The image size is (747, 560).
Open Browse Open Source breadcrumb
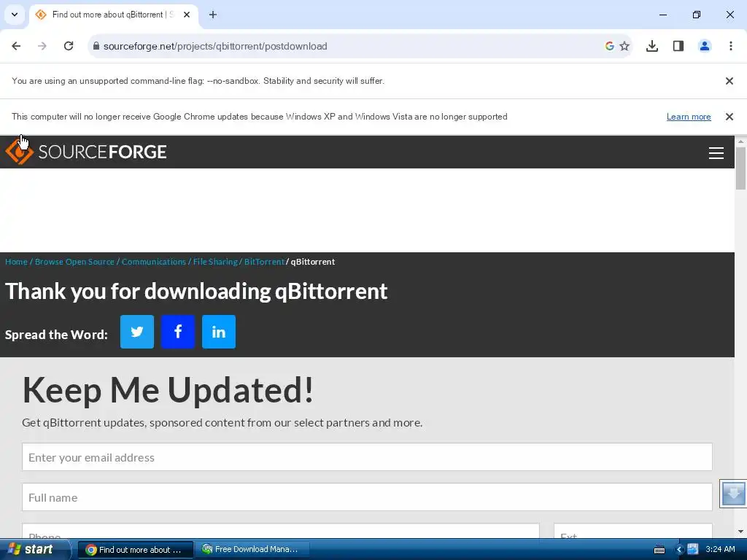pos(74,262)
